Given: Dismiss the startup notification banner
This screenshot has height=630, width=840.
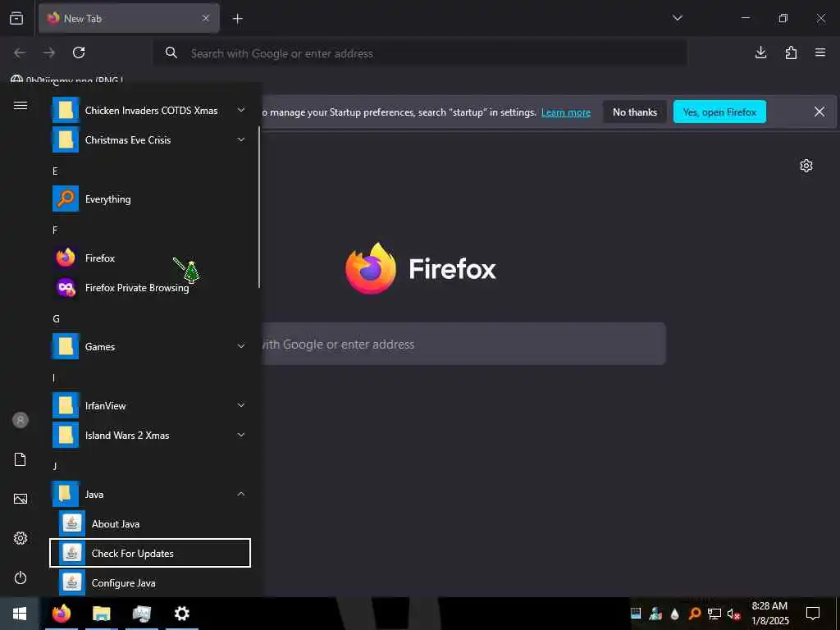Looking at the screenshot, I should pyautogui.click(x=819, y=112).
